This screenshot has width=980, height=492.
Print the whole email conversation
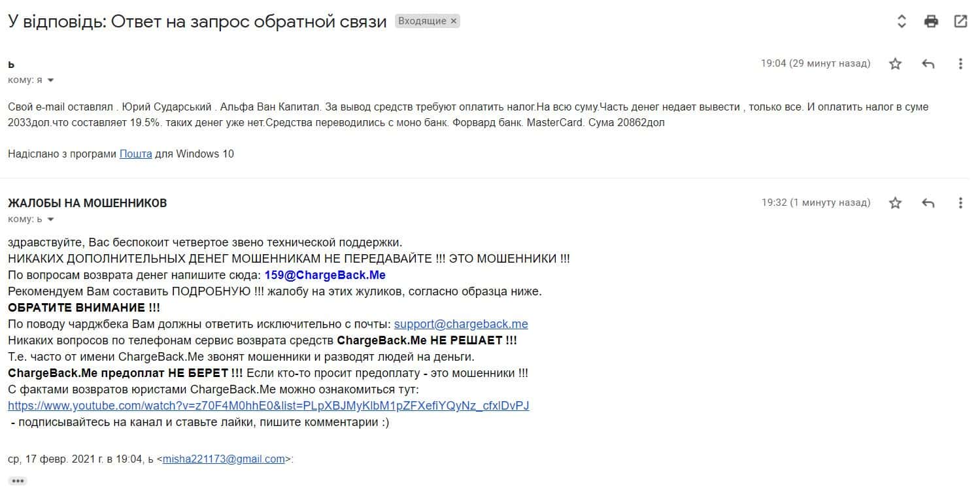[931, 22]
